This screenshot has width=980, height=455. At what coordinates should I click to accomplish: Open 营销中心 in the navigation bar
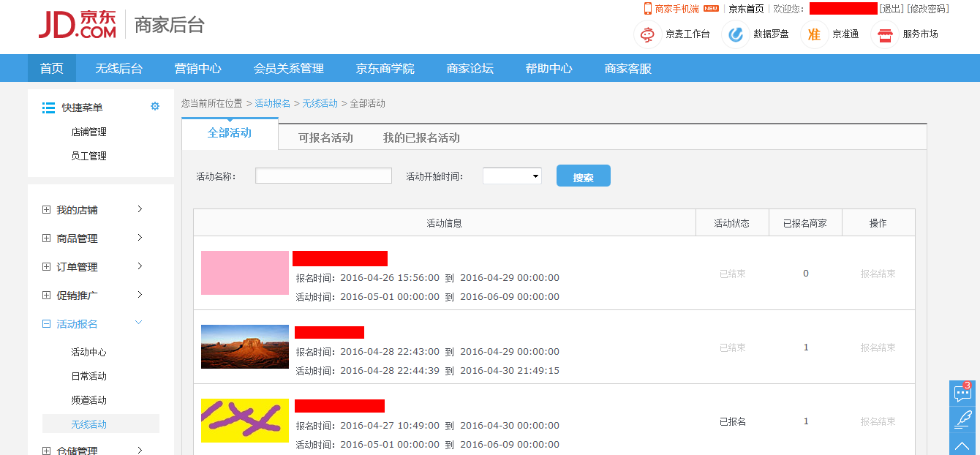(197, 69)
